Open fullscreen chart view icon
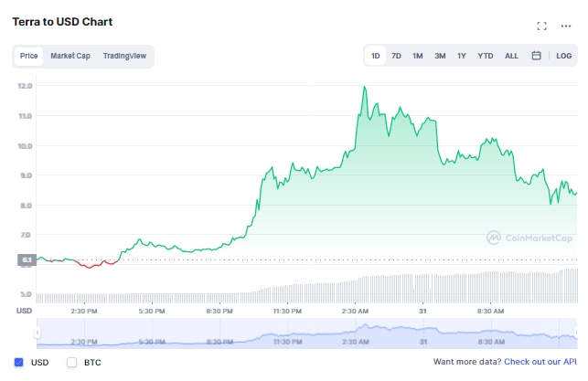The image size is (588, 381). 541,26
